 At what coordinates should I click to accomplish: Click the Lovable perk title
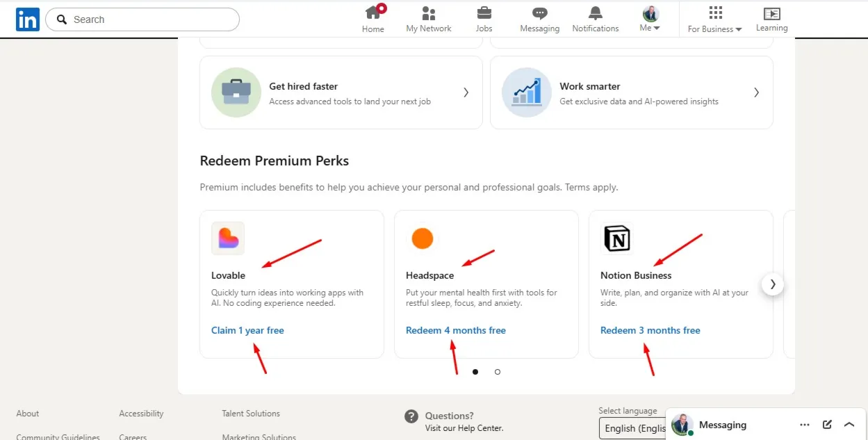pos(228,275)
